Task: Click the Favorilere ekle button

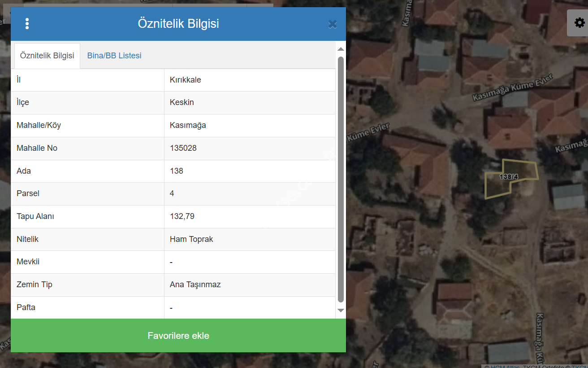Action: [x=178, y=336]
